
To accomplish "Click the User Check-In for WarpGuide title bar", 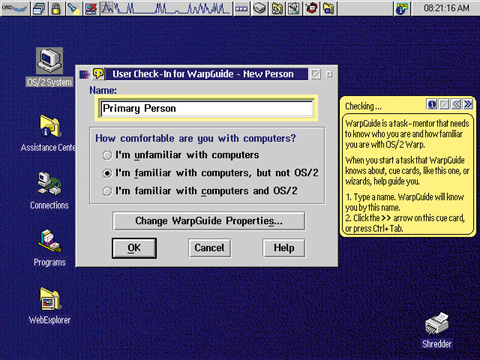I will [207, 74].
